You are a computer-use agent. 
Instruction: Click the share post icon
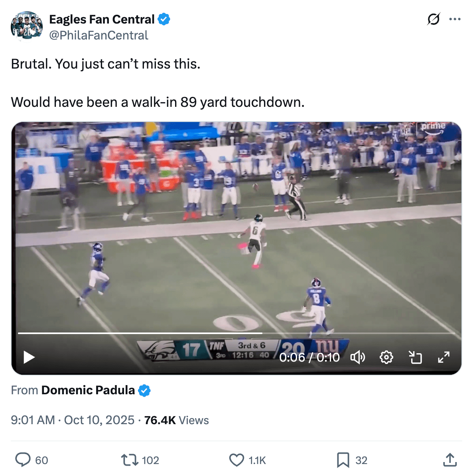(450, 460)
